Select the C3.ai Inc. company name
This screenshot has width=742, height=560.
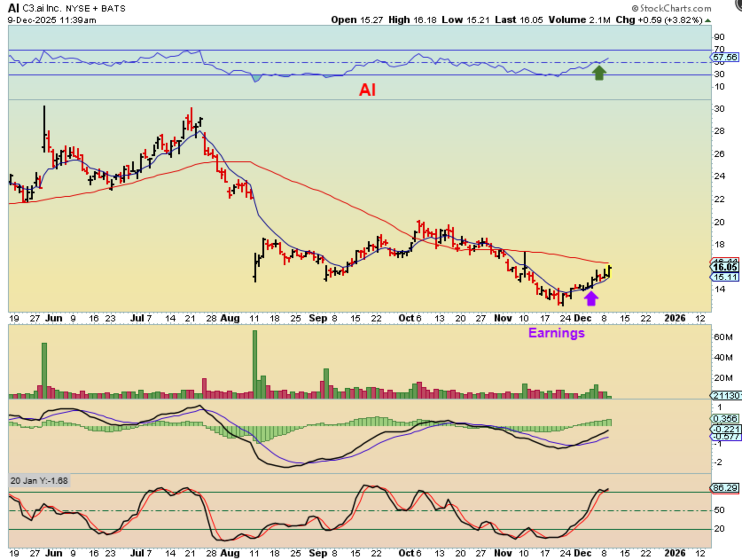[42, 8]
